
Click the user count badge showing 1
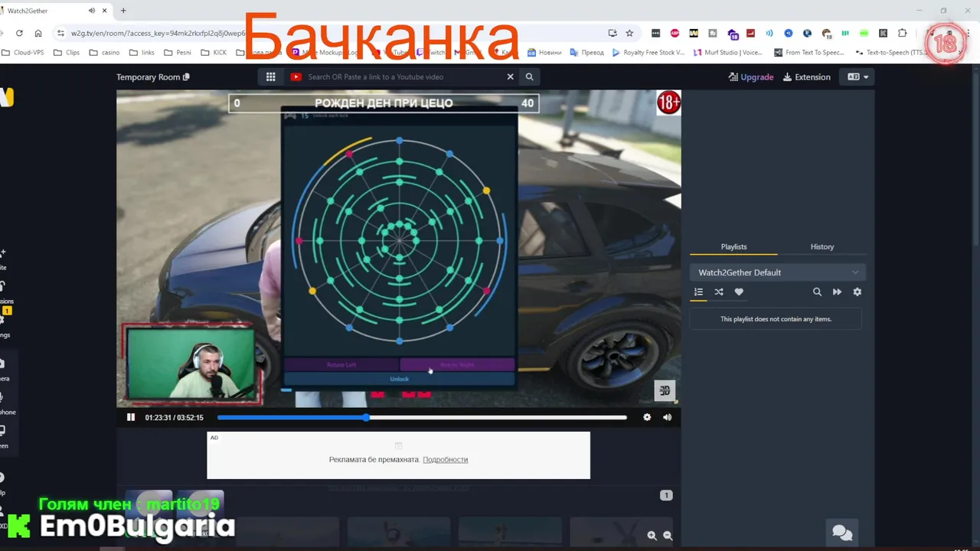(666, 495)
